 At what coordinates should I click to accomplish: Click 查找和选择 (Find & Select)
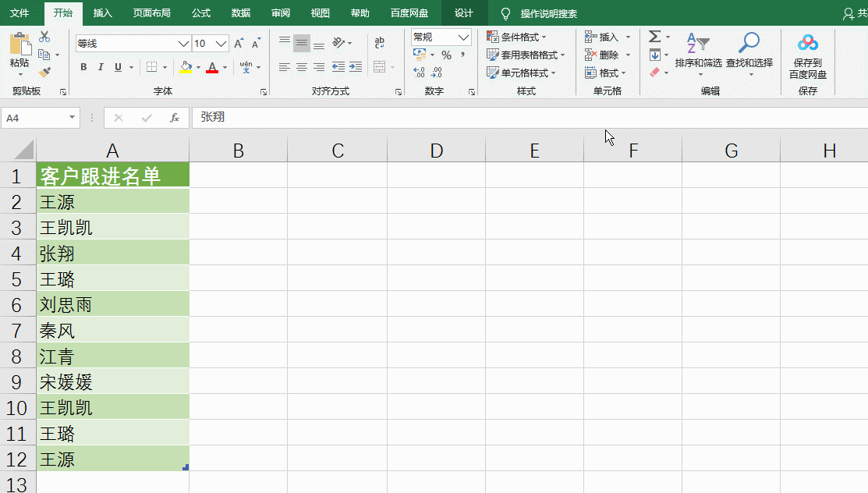point(748,55)
